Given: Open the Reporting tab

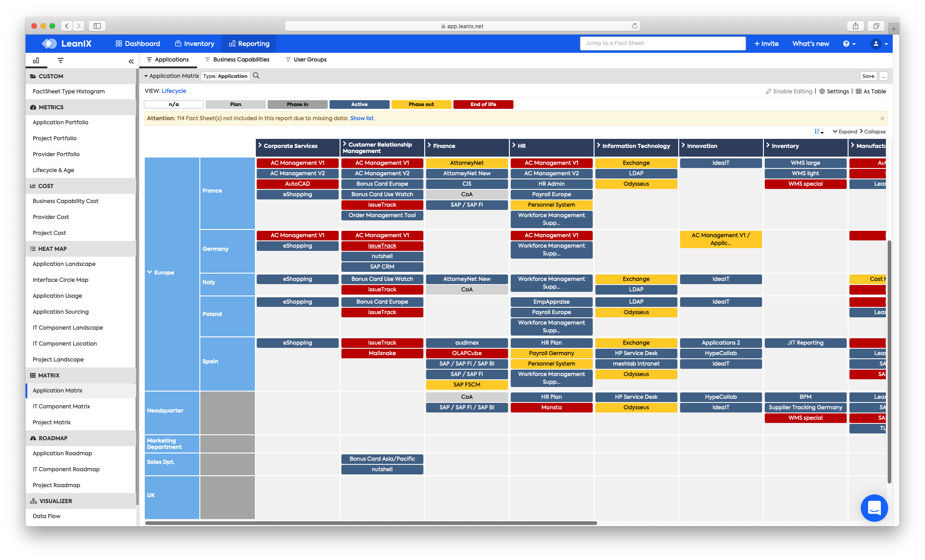Looking at the screenshot, I should point(249,44).
